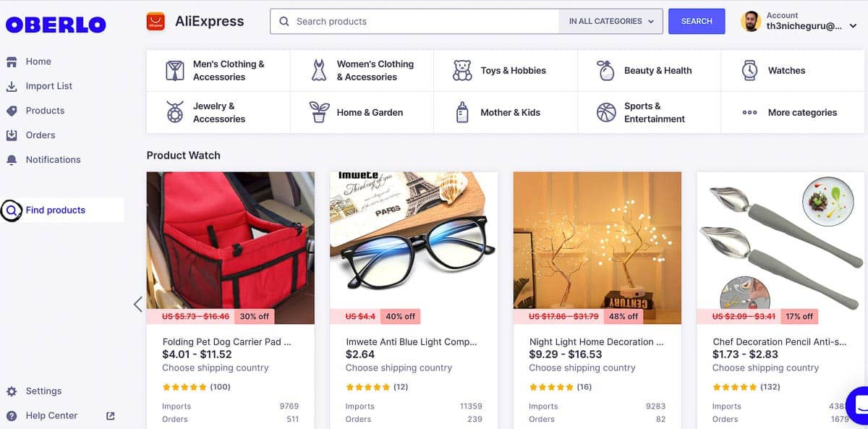Open the Home & Garden plant icon
Image resolution: width=868 pixels, height=429 pixels.
click(x=319, y=112)
